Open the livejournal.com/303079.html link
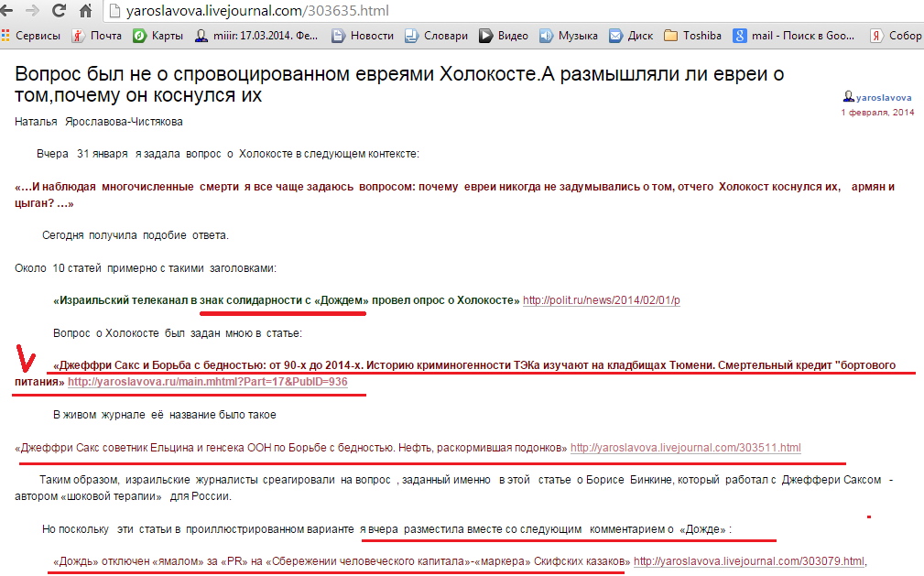Image resolution: width=924 pixels, height=576 pixels. (x=749, y=561)
